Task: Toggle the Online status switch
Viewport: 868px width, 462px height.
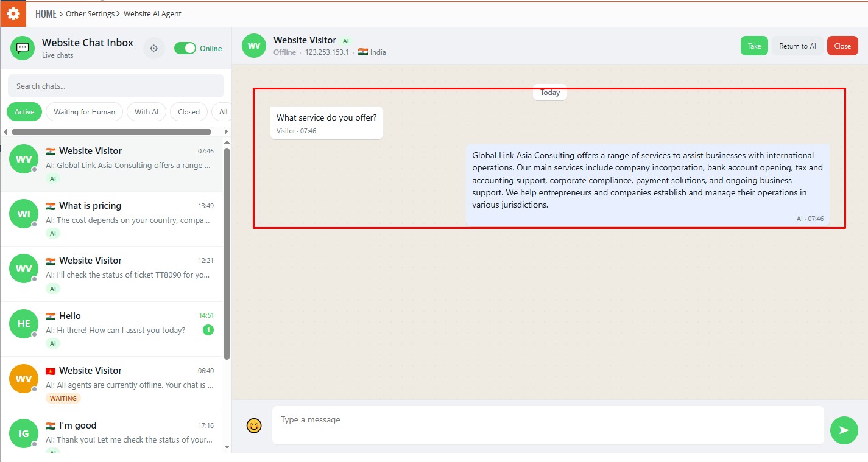Action: [x=185, y=48]
